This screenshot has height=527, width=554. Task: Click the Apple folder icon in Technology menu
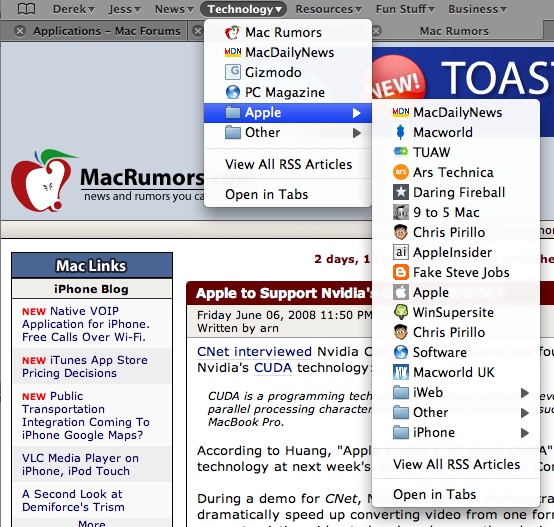232,112
